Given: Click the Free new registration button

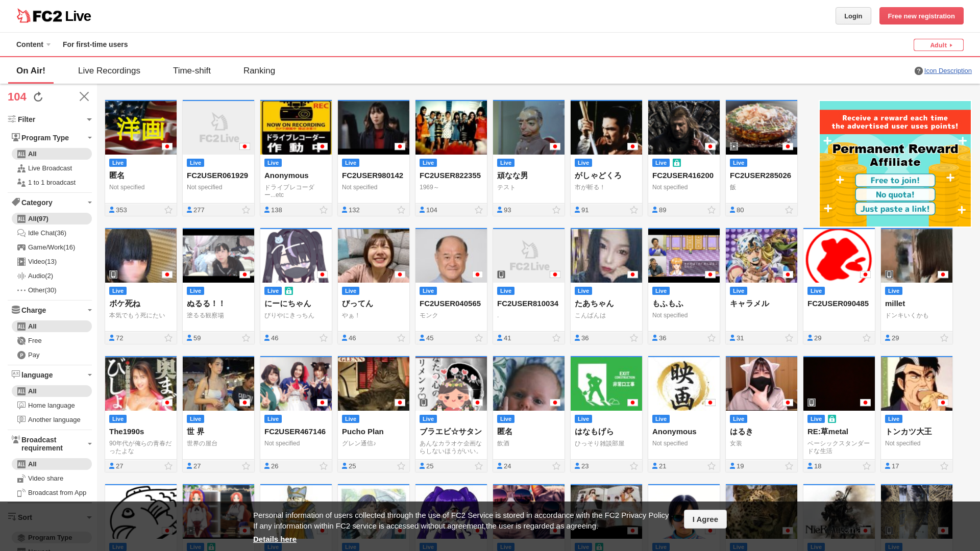Looking at the screenshot, I should (921, 16).
